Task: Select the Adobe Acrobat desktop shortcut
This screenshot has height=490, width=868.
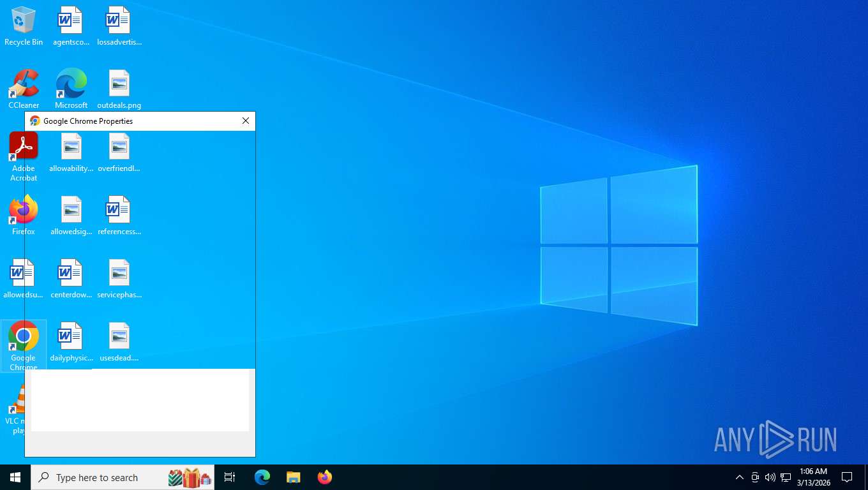Action: coord(24,157)
